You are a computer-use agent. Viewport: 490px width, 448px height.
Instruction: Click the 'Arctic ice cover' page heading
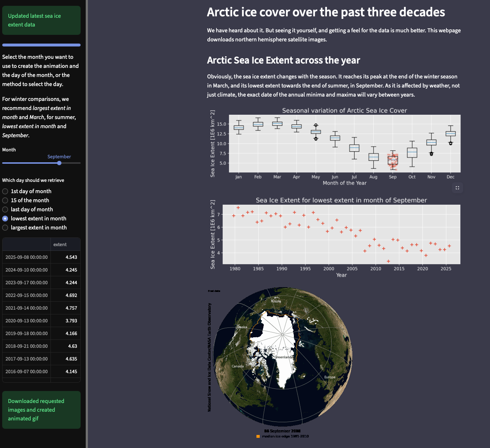[326, 12]
